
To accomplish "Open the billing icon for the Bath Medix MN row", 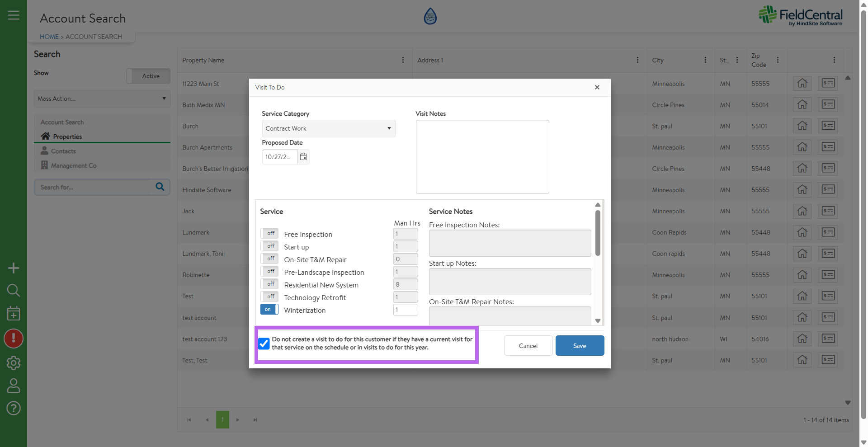I will pyautogui.click(x=828, y=105).
